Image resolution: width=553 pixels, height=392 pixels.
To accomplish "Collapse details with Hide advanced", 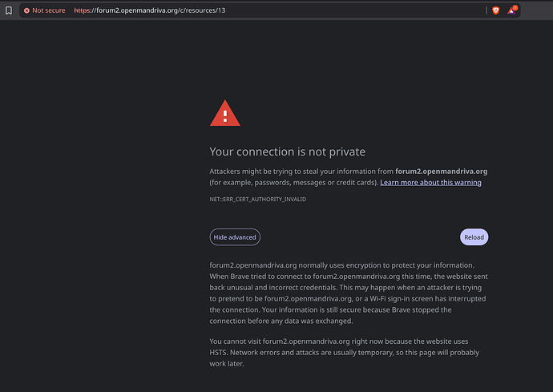I will click(x=235, y=237).
